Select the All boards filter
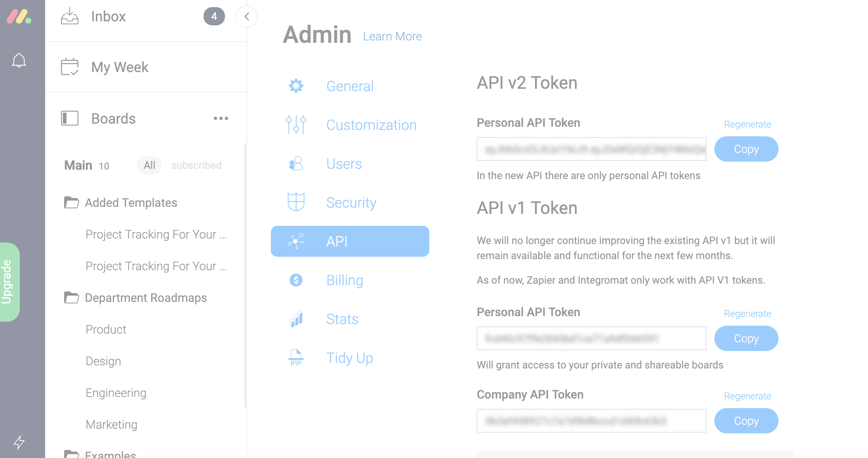 tap(149, 165)
